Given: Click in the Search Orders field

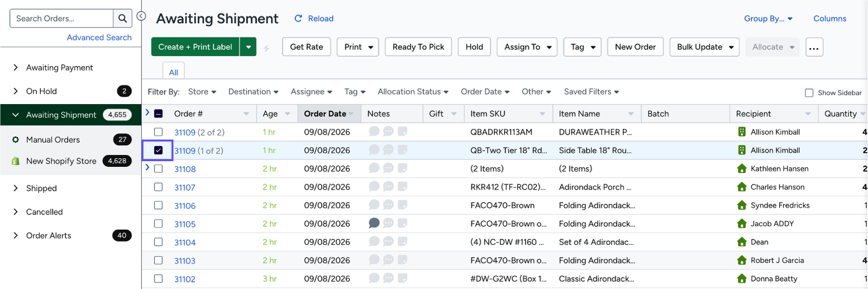Looking at the screenshot, I should tap(62, 18).
